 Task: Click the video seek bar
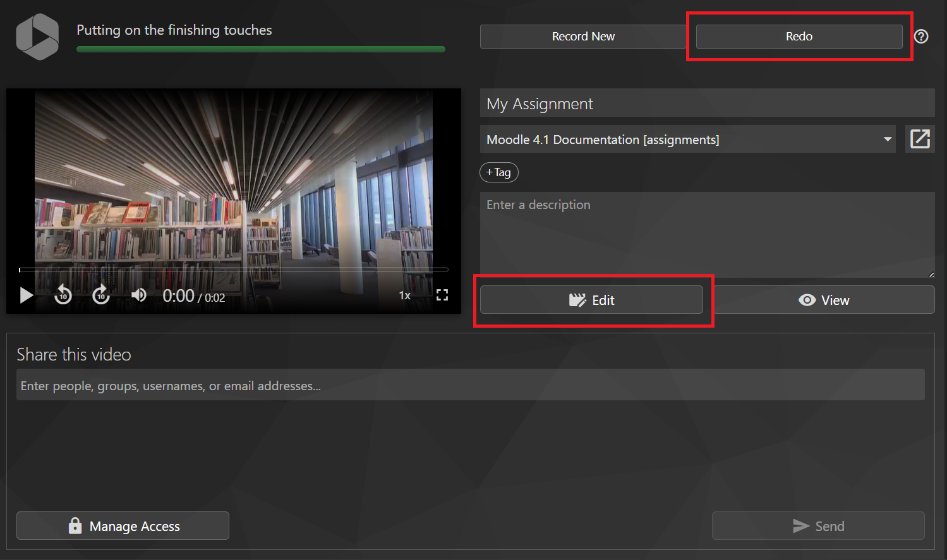[x=234, y=270]
